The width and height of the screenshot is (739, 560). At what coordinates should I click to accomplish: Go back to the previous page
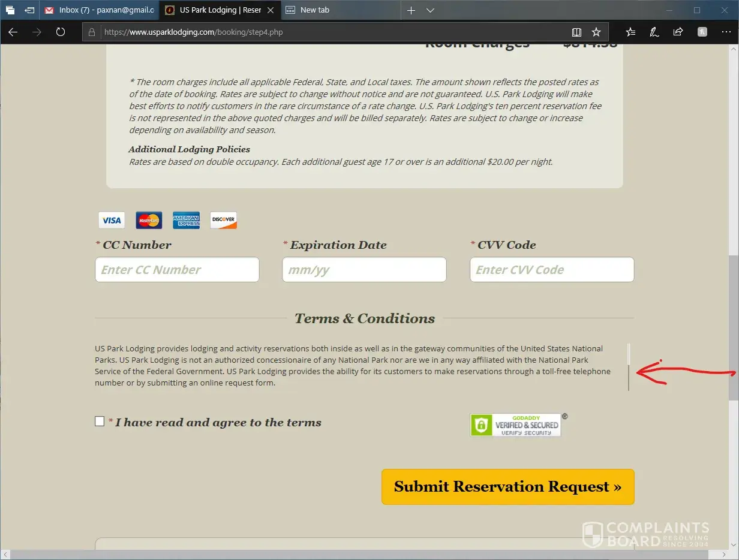tap(13, 32)
